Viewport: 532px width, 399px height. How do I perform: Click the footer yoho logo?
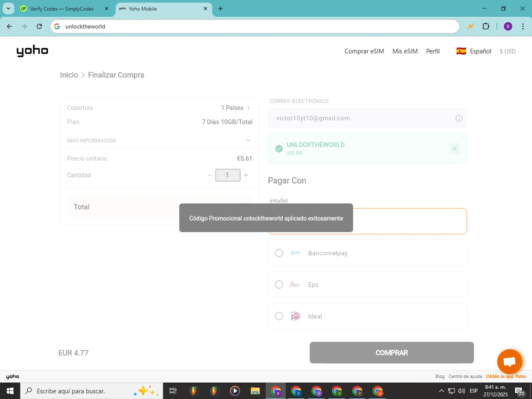pyautogui.click(x=12, y=377)
